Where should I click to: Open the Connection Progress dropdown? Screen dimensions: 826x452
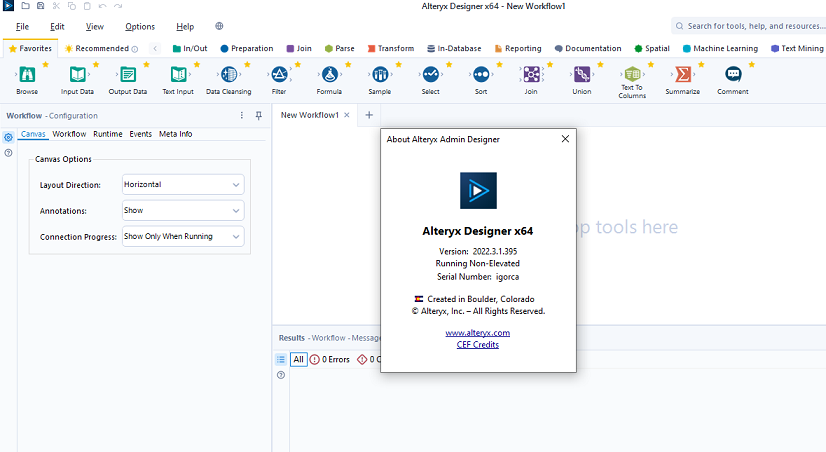[x=183, y=237]
